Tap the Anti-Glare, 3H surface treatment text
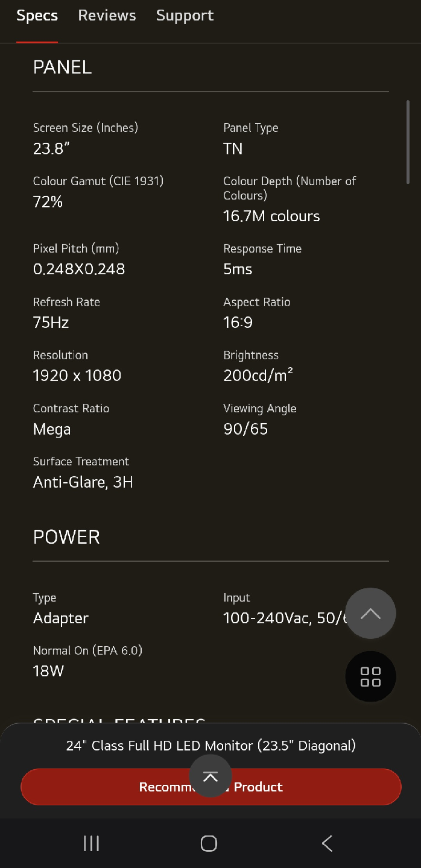Image resolution: width=421 pixels, height=868 pixels. [83, 482]
